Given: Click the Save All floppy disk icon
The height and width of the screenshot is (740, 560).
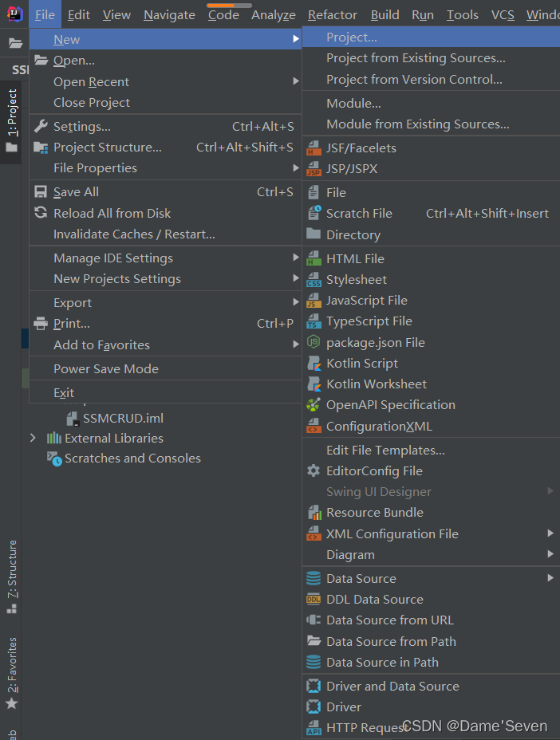Looking at the screenshot, I should [41, 191].
